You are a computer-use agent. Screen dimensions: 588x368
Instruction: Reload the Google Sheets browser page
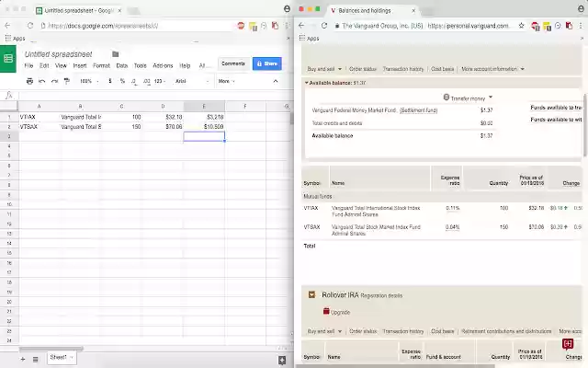click(30, 26)
